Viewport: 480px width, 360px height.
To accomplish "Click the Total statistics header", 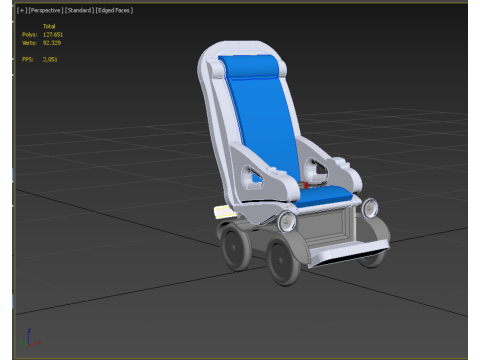I will click(49, 26).
